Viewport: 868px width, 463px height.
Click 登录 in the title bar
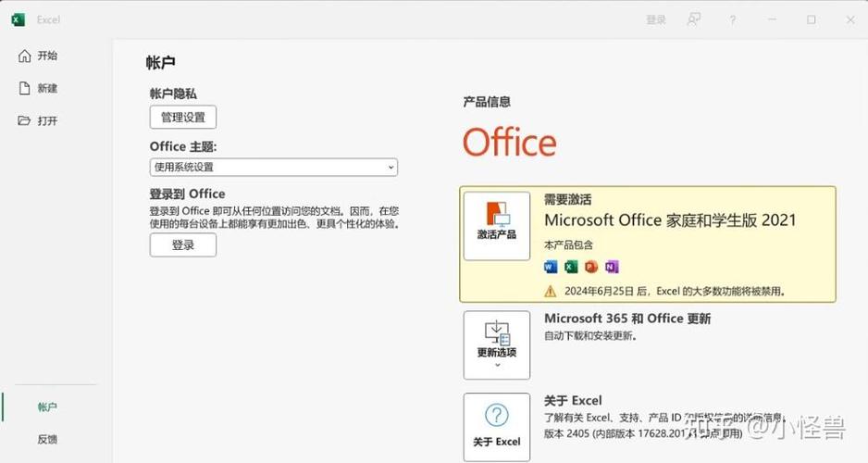(656, 20)
